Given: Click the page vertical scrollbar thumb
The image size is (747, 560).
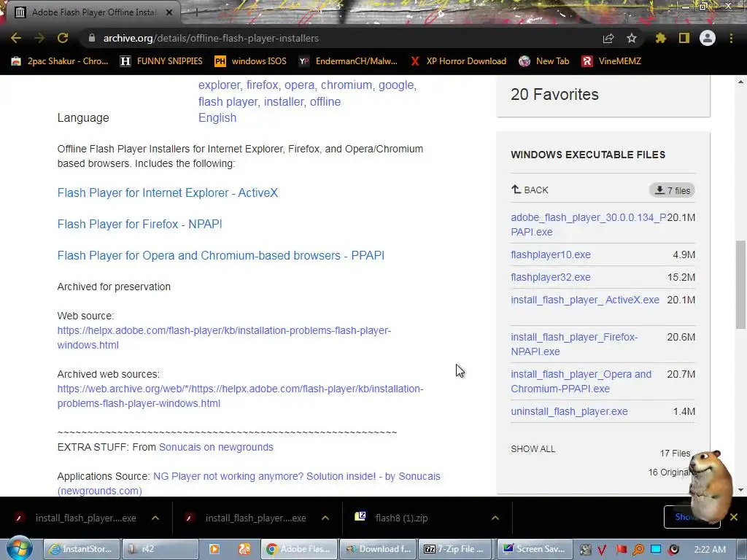Looking at the screenshot, I should [740, 285].
